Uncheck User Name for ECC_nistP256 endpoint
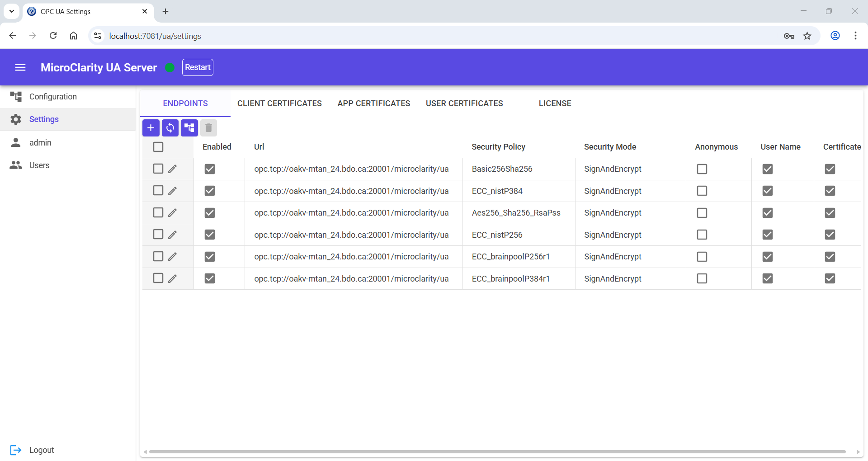868x461 pixels. click(x=767, y=235)
